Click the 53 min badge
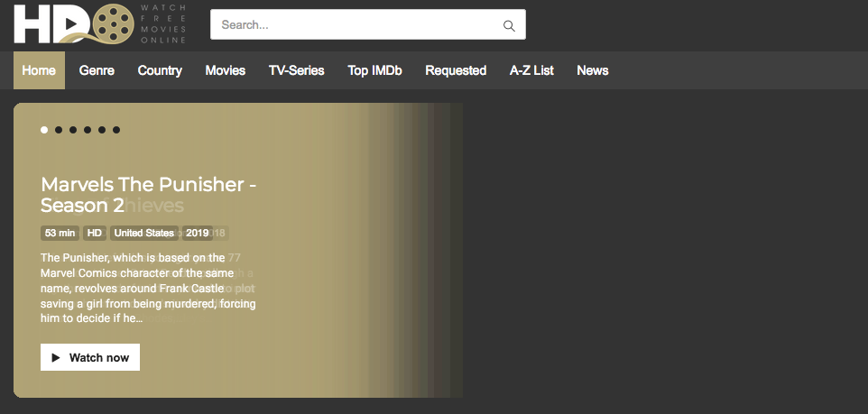The height and width of the screenshot is (414, 868). click(x=60, y=233)
